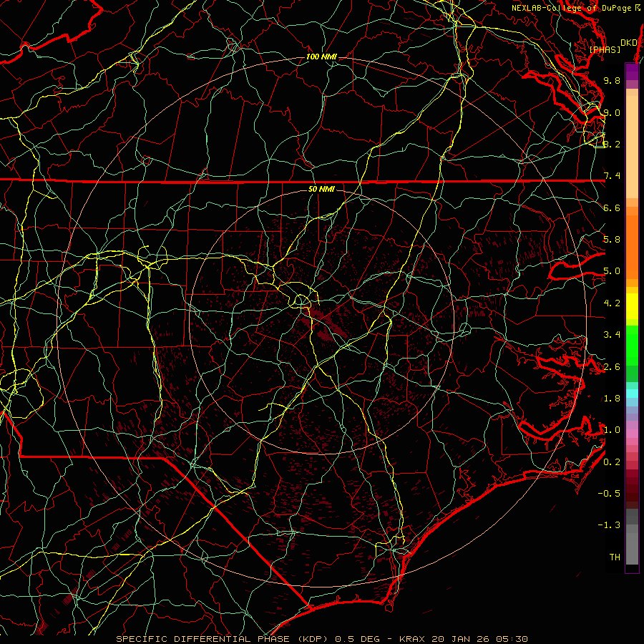Click the DKD product label

(629, 43)
